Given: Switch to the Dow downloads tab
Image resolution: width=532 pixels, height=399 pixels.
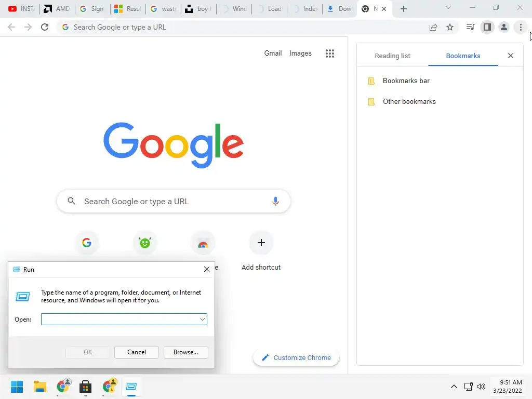Looking at the screenshot, I should tap(340, 9).
